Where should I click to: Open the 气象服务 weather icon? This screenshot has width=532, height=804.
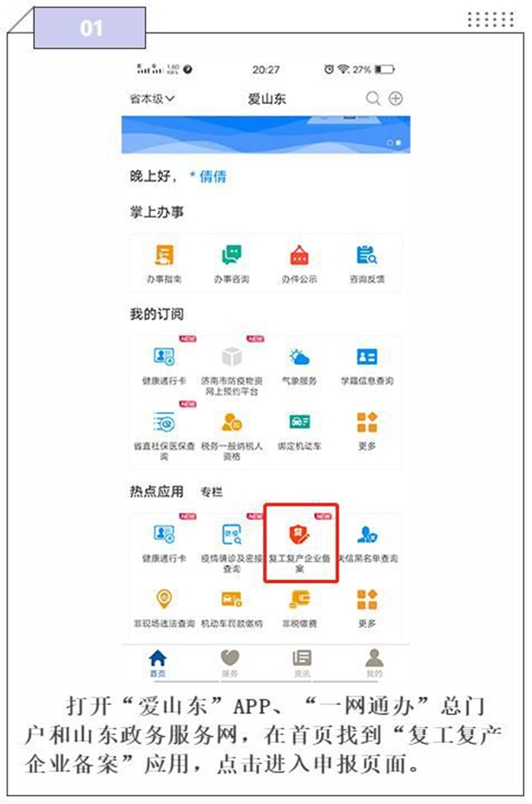point(299,357)
